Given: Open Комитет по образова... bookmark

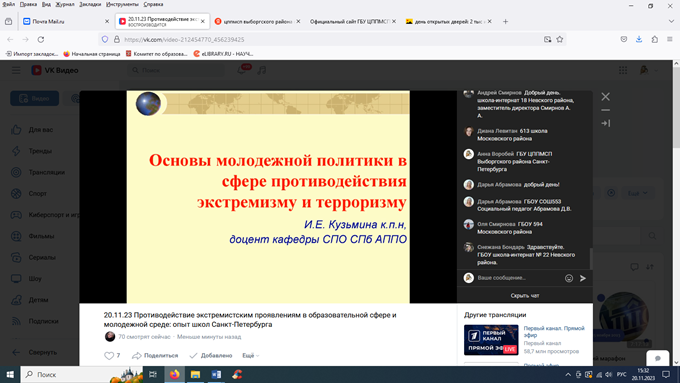Looking at the screenshot, I should 156,54.
